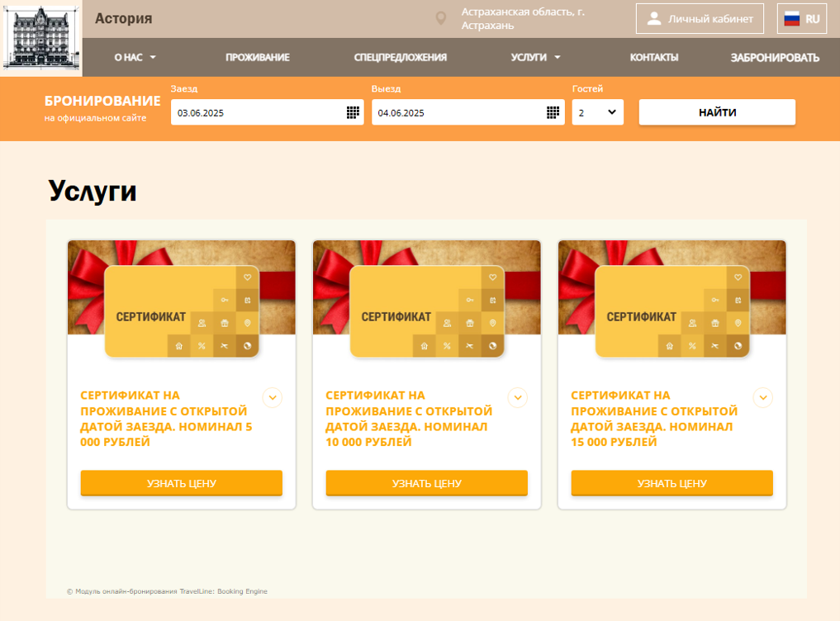Open the check-out date calendar icon
Viewport: 840px width, 621px height.
(553, 112)
